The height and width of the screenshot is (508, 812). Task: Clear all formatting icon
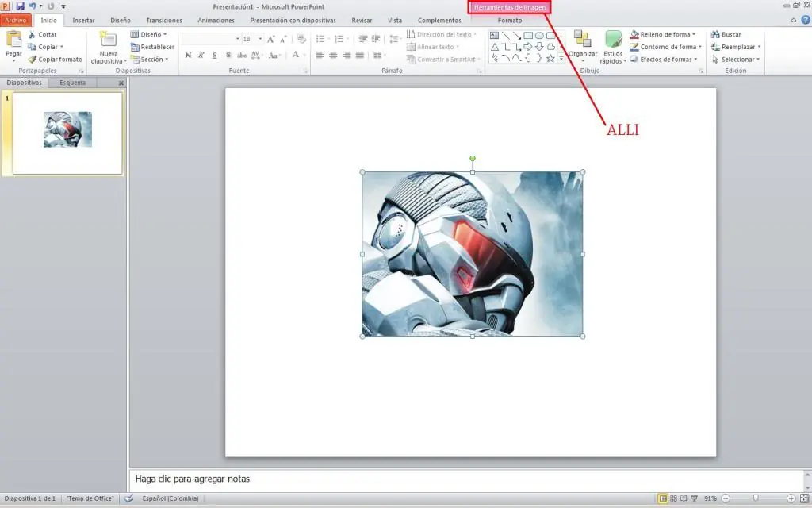pyautogui.click(x=301, y=39)
